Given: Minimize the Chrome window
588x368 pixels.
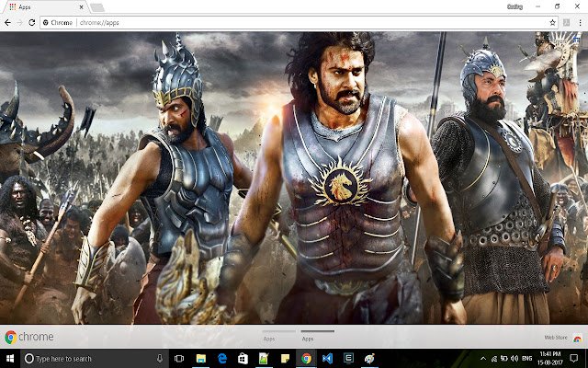Looking at the screenshot, I should [x=538, y=6].
